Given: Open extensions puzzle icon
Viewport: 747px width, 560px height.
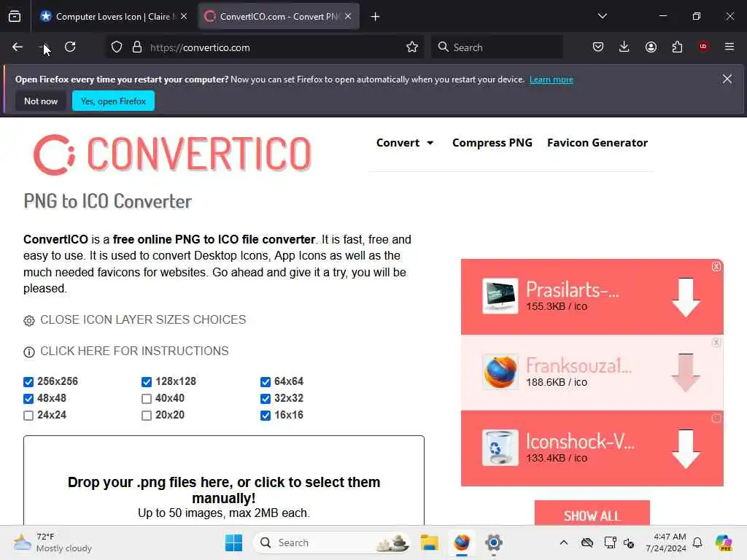Looking at the screenshot, I should 677,47.
